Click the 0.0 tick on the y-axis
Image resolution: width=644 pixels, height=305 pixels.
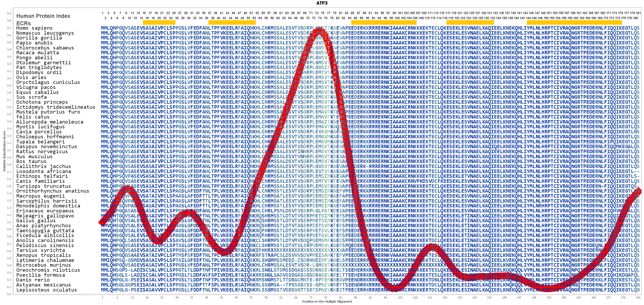pyautogui.click(x=9, y=294)
